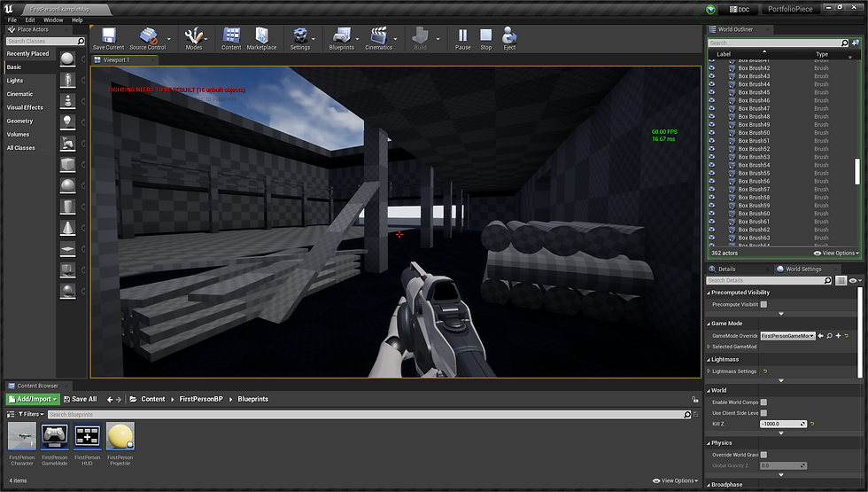Open the FirstPersonCharacter blueprint thumbnail
The image size is (868, 492).
click(22, 436)
